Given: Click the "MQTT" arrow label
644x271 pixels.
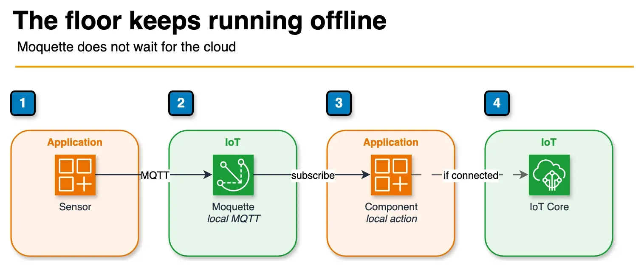Looking at the screenshot, I should (x=155, y=175).
